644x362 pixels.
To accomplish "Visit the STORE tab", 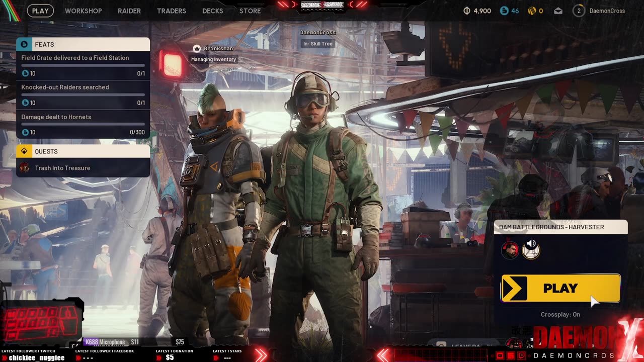I will (x=250, y=11).
